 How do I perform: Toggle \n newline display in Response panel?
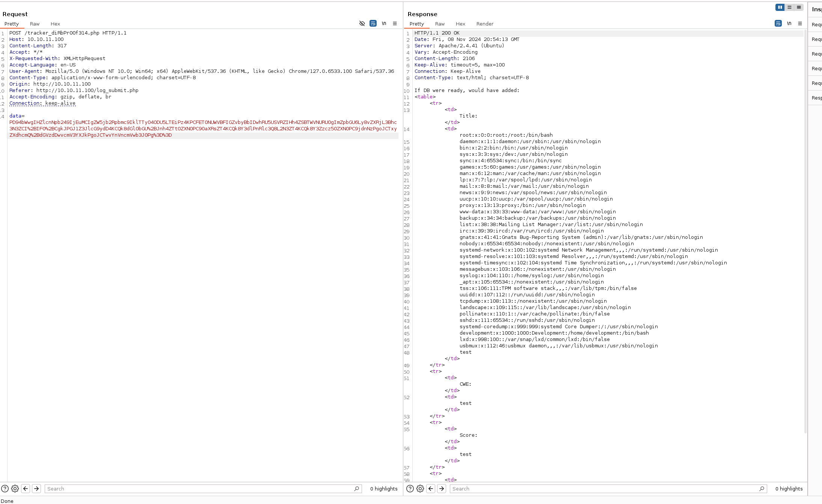click(789, 23)
